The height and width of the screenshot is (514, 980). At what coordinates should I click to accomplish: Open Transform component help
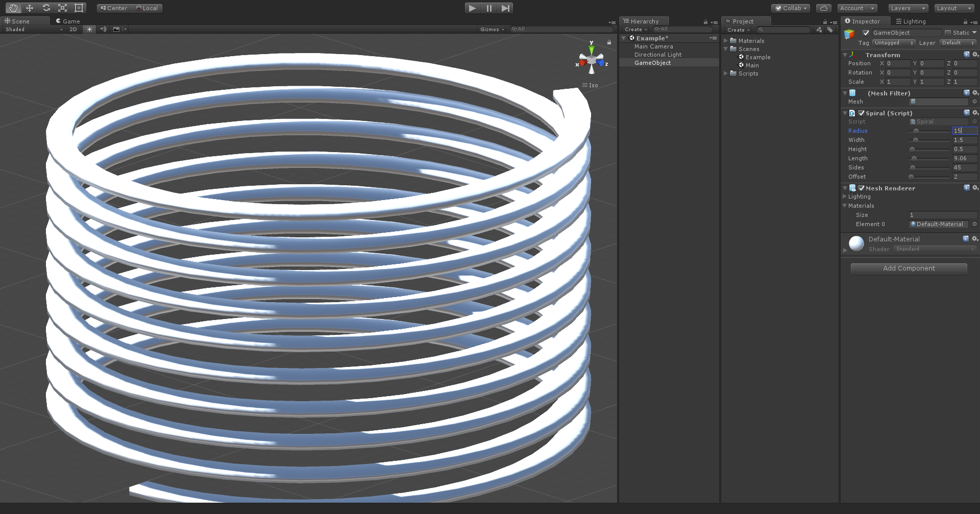pyautogui.click(x=966, y=55)
